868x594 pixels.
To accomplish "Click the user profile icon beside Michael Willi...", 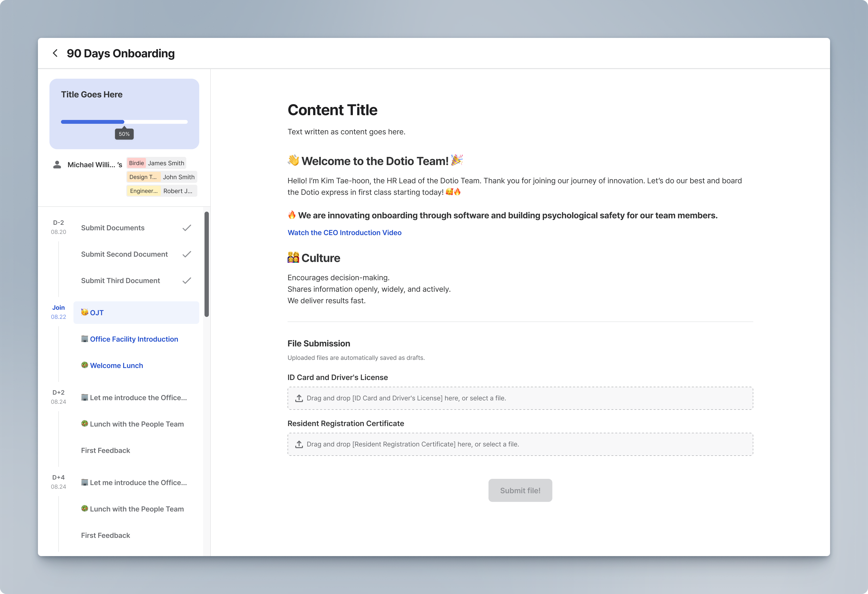I will click(x=57, y=165).
